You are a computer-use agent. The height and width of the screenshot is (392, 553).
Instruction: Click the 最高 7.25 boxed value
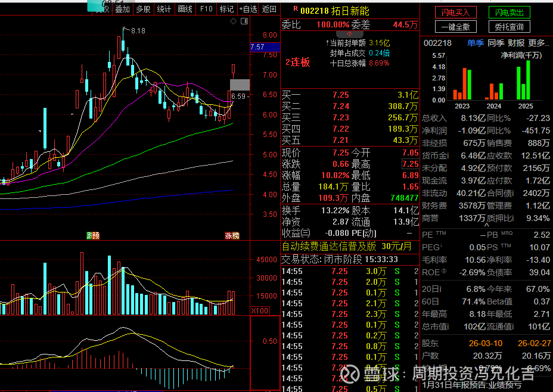[x=411, y=164]
